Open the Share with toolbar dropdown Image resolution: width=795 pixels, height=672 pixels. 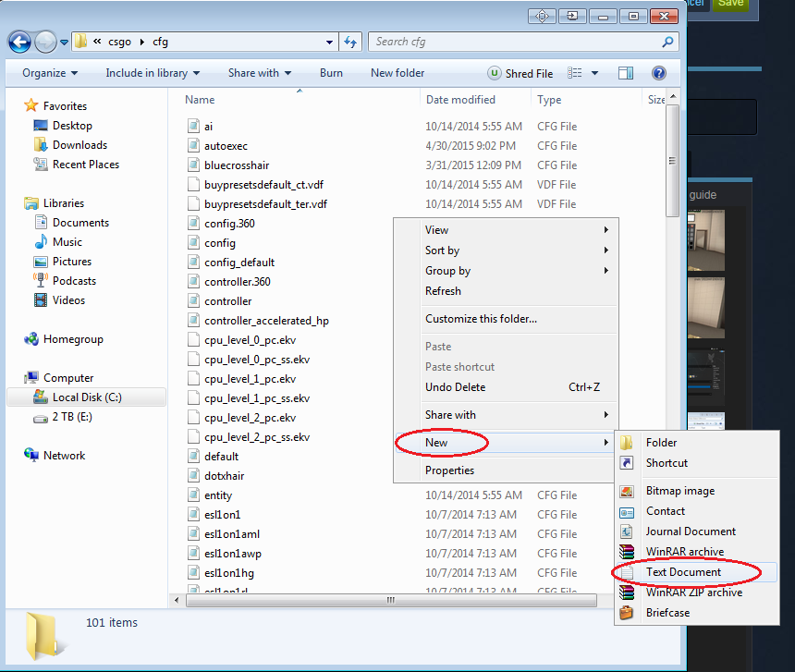[x=260, y=73]
